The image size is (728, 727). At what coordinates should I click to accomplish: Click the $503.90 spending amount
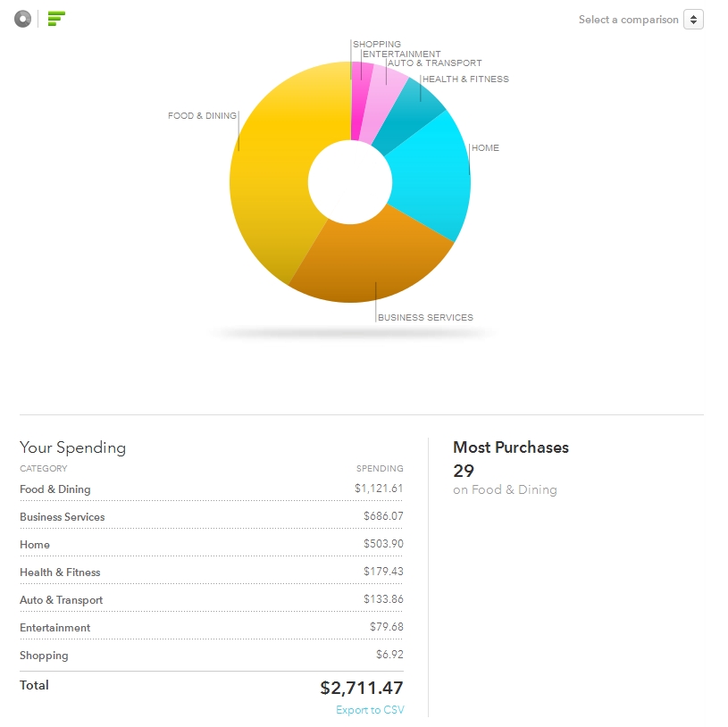click(x=383, y=544)
